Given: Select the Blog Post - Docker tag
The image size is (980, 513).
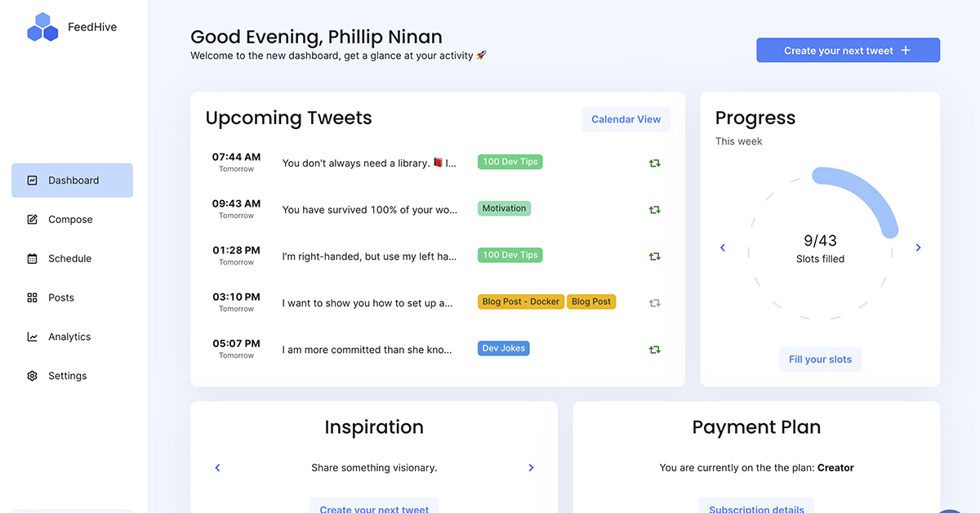Looking at the screenshot, I should [x=520, y=301].
